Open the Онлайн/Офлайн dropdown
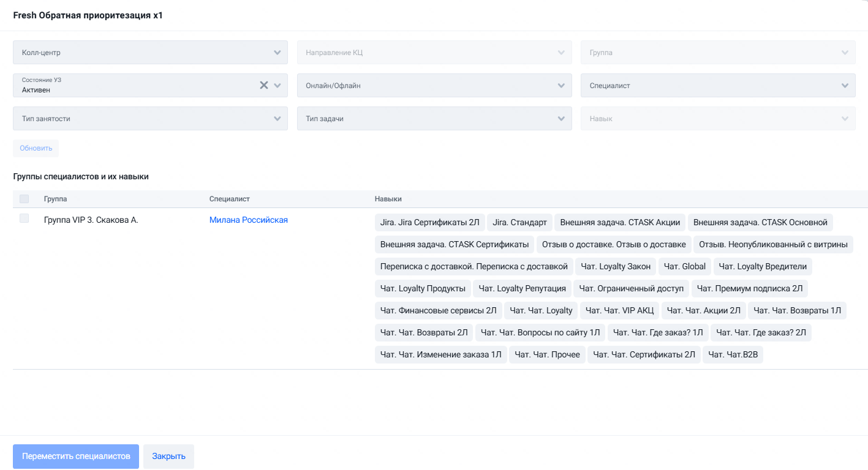Screen dimensions: 868x470 [x=434, y=86]
